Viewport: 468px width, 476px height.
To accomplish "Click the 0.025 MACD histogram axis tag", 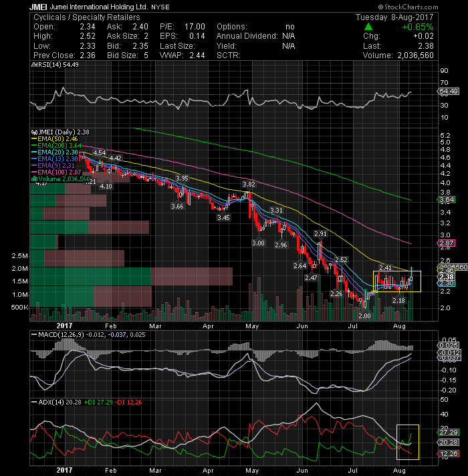I will point(448,346).
